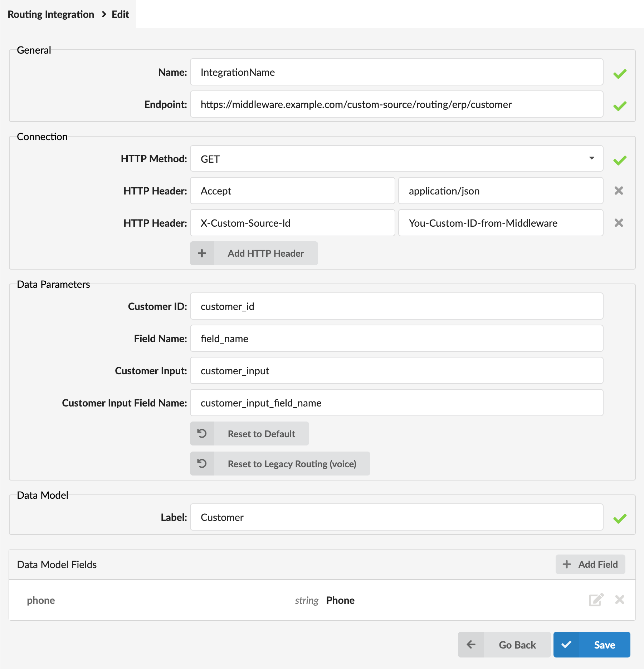The height and width of the screenshot is (670, 644).
Task: Click the Save checkmark icon
Action: click(566, 645)
